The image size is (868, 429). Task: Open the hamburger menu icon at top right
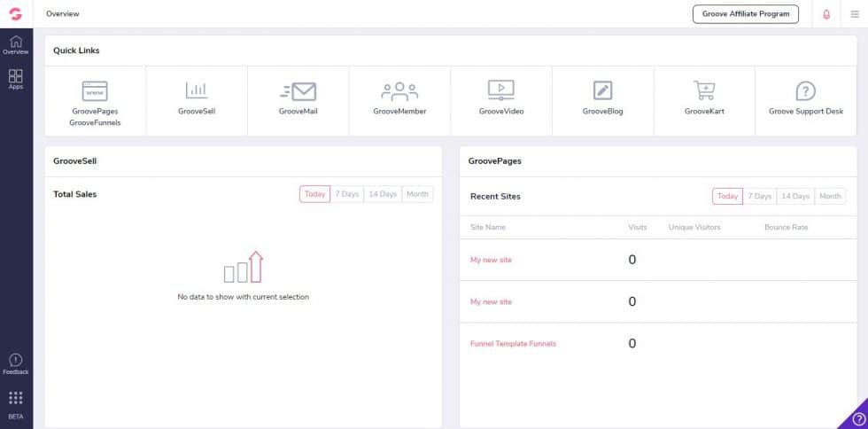click(855, 14)
